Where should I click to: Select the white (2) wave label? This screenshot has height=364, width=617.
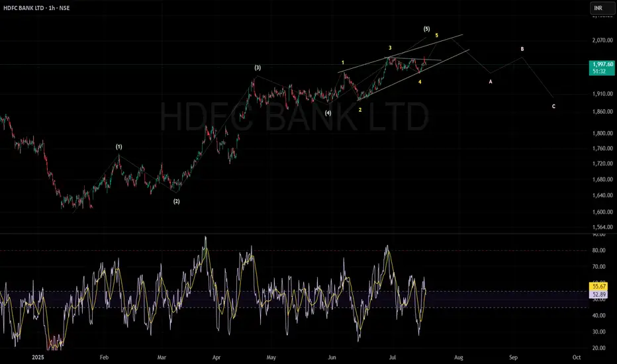(176, 201)
